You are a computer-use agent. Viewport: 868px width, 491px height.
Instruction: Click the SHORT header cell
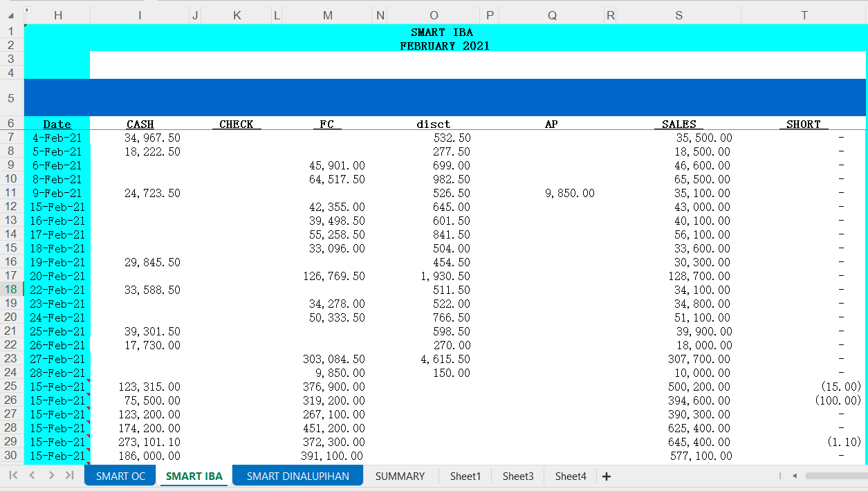coord(804,124)
